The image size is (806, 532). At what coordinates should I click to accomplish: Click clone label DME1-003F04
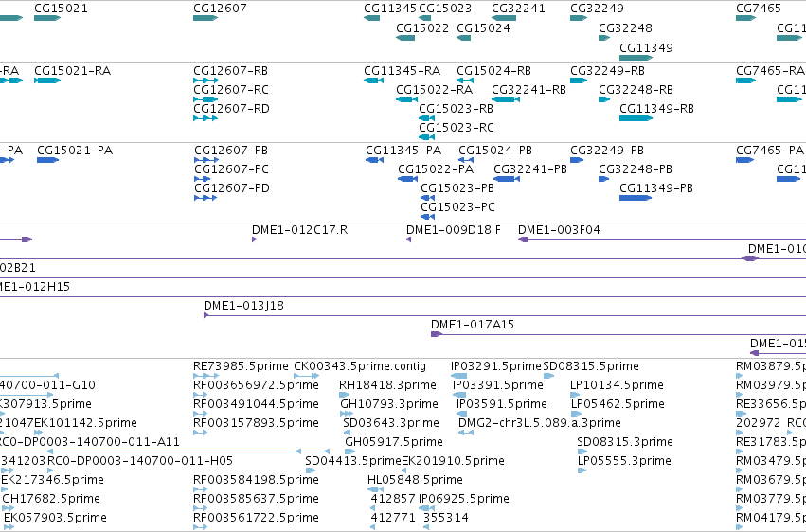(559, 229)
